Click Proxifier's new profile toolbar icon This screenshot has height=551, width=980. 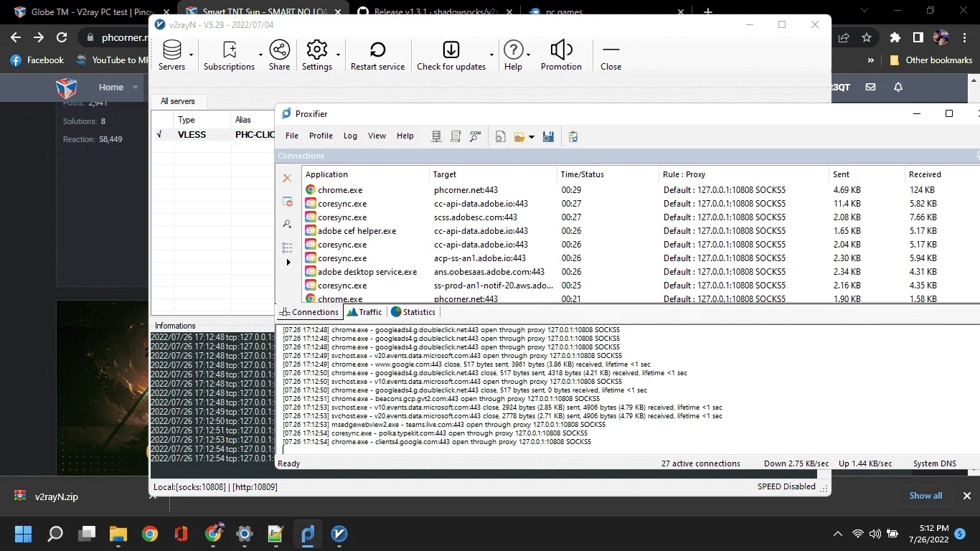pyautogui.click(x=501, y=136)
